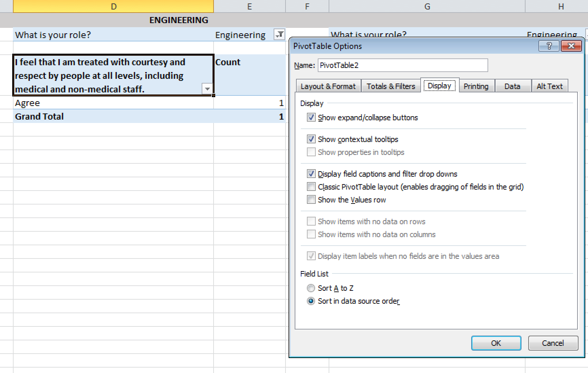
Task: Uncheck Show expand/collapse buttons
Action: [x=311, y=117]
